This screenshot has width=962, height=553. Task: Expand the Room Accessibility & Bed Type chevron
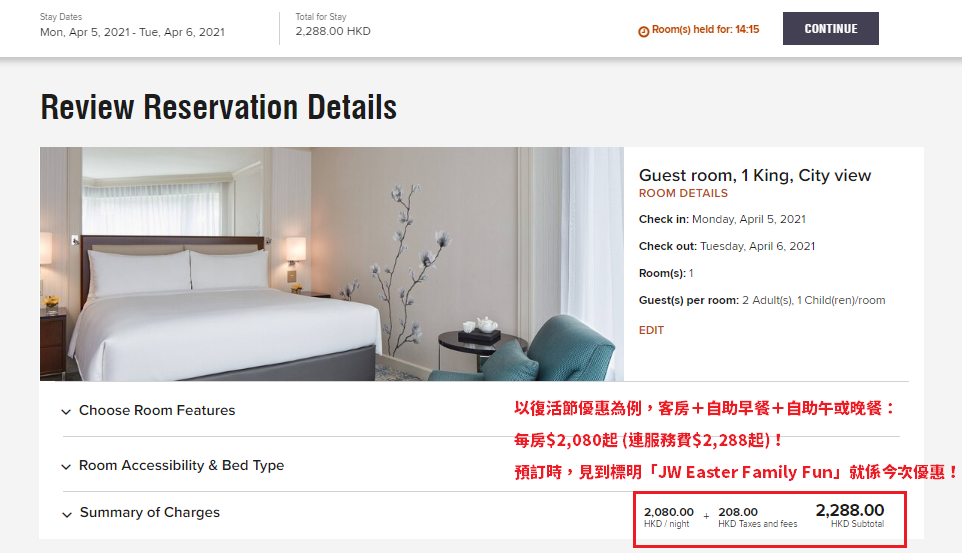click(x=66, y=466)
